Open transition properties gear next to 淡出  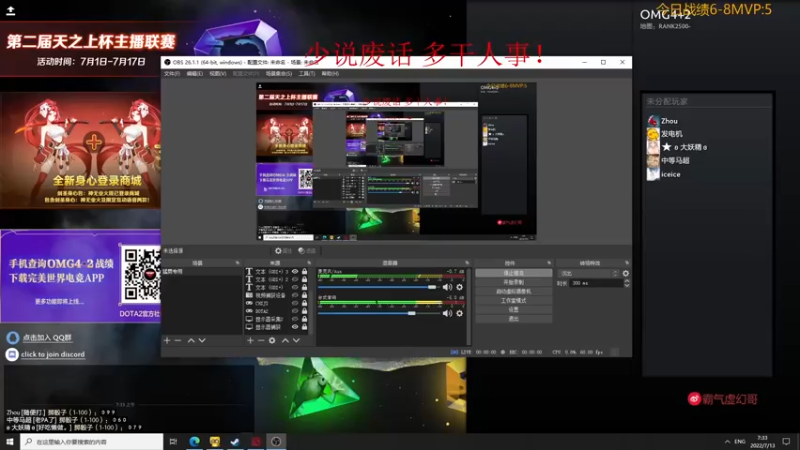click(626, 273)
